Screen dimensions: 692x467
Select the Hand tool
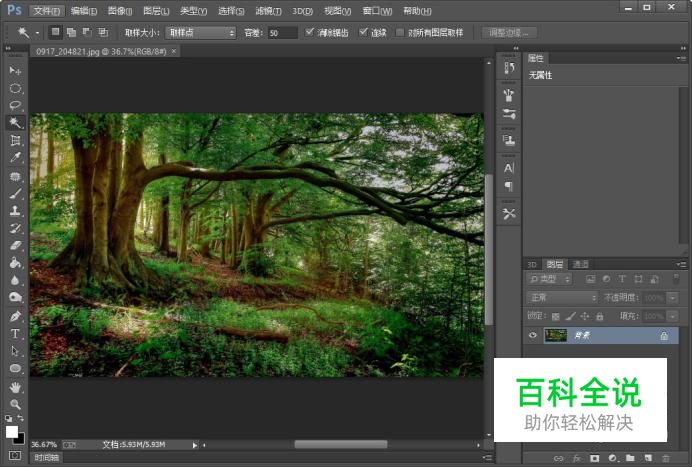point(15,386)
